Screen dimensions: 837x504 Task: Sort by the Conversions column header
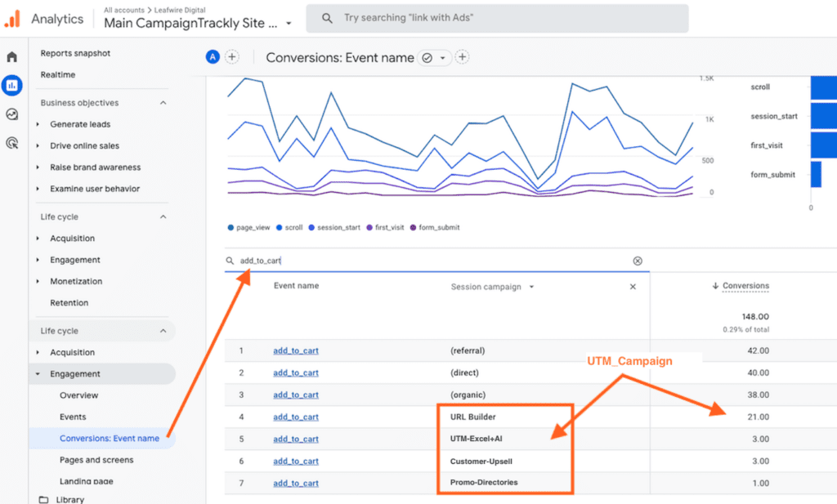click(x=745, y=286)
